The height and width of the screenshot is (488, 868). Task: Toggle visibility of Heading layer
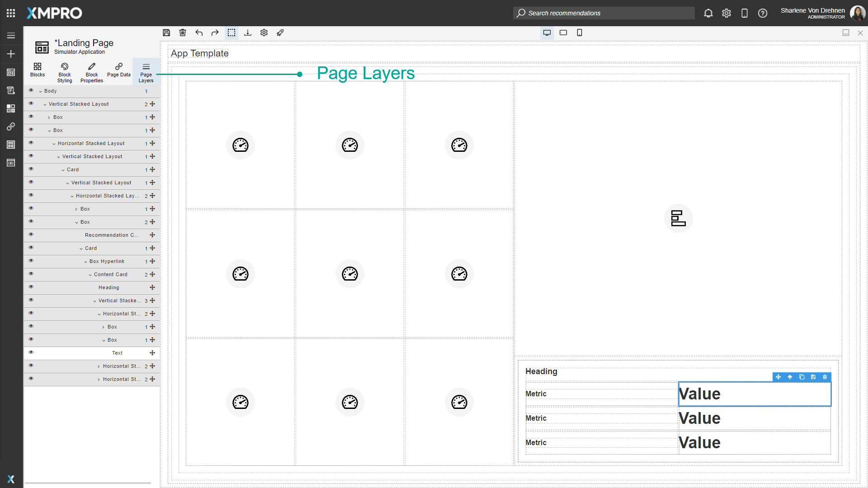[31, 287]
